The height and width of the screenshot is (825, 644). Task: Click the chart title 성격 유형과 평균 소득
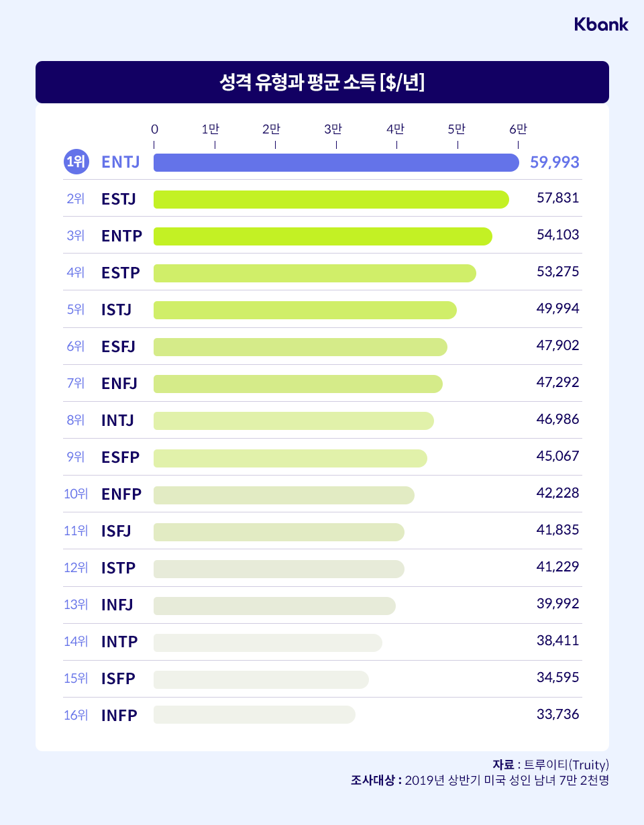[322, 82]
